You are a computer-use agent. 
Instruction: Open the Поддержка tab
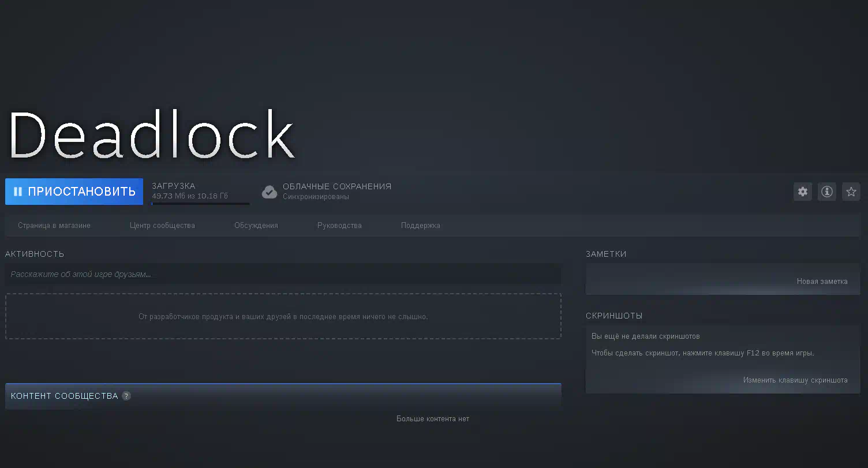421,226
